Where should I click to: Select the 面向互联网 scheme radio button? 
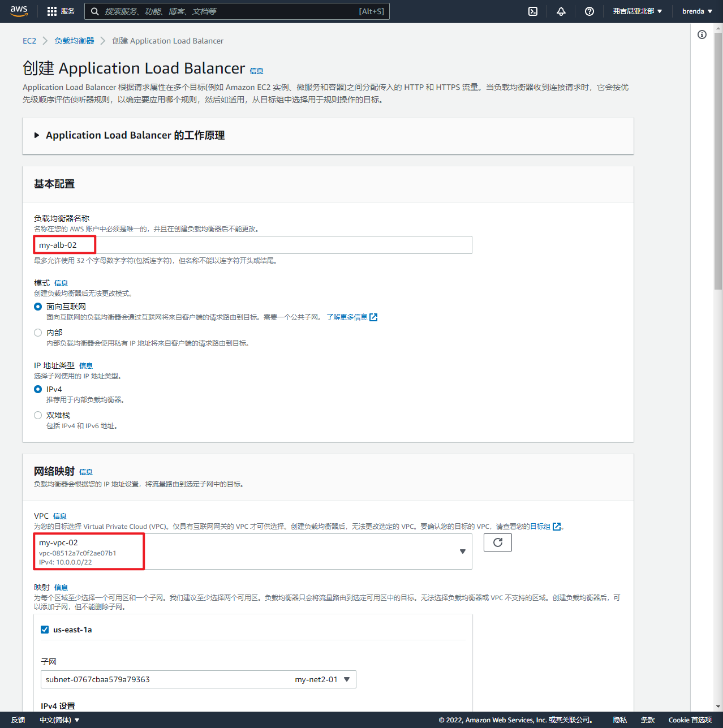(x=38, y=307)
